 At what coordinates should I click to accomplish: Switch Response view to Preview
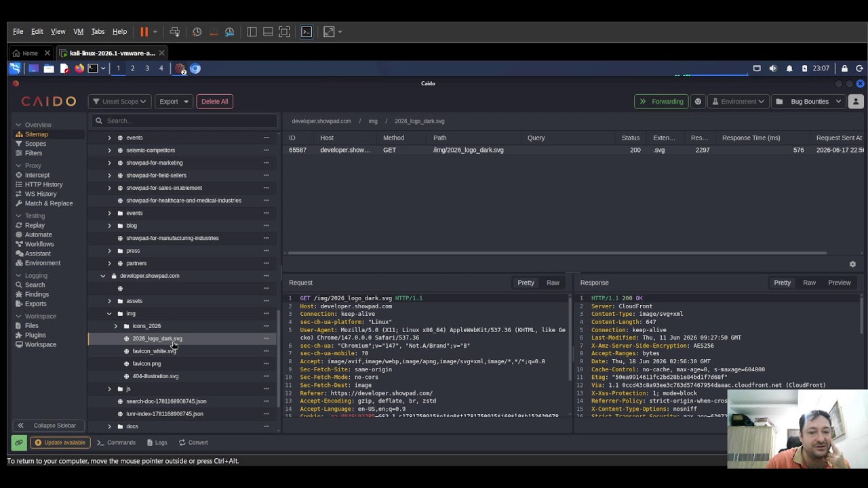pyautogui.click(x=840, y=283)
